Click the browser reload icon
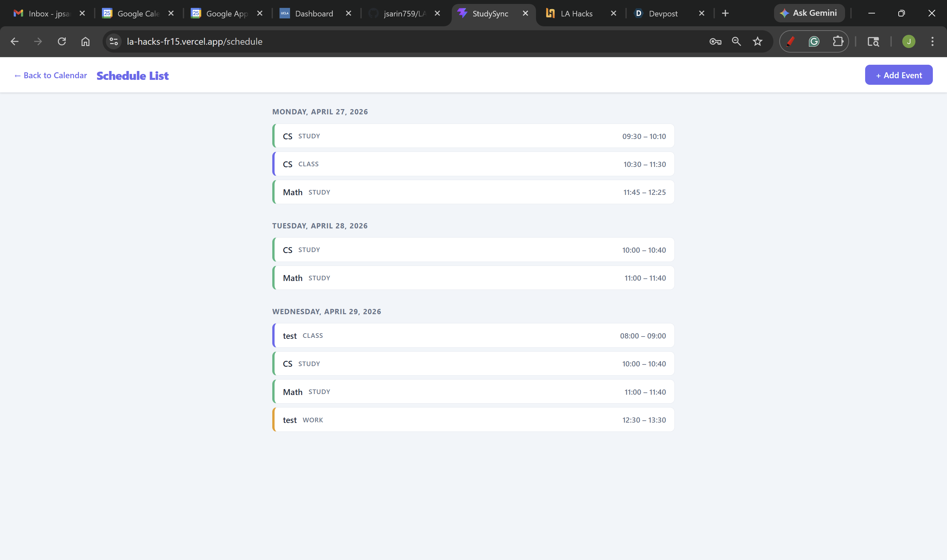 tap(61, 41)
